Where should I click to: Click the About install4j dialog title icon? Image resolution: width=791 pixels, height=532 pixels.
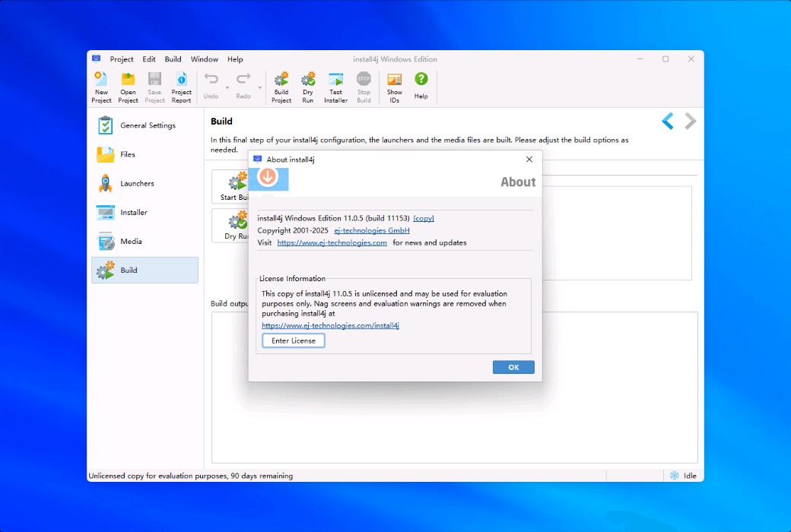coord(257,159)
